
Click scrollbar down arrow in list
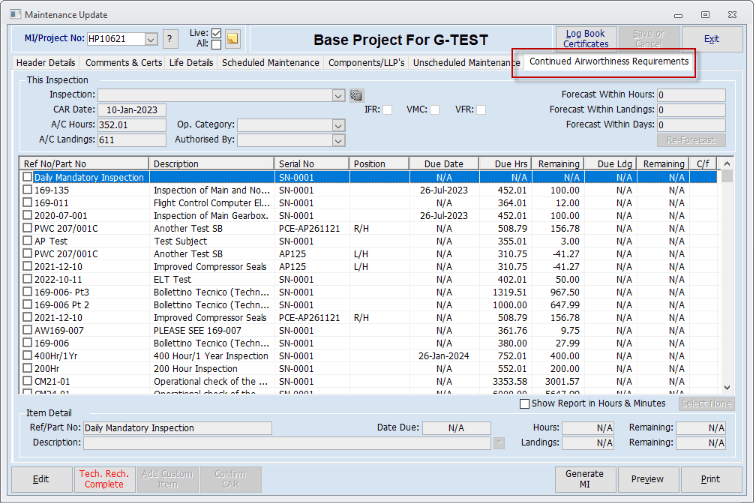tap(727, 388)
